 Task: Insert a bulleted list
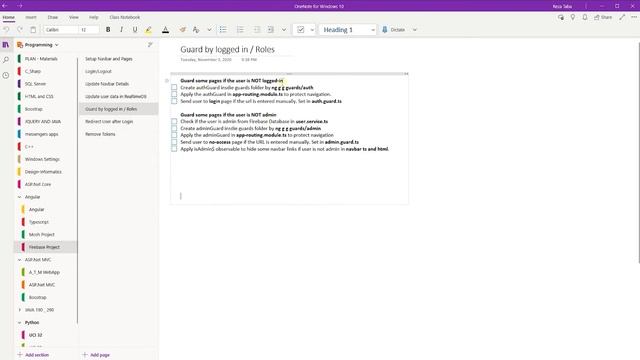tap(223, 30)
